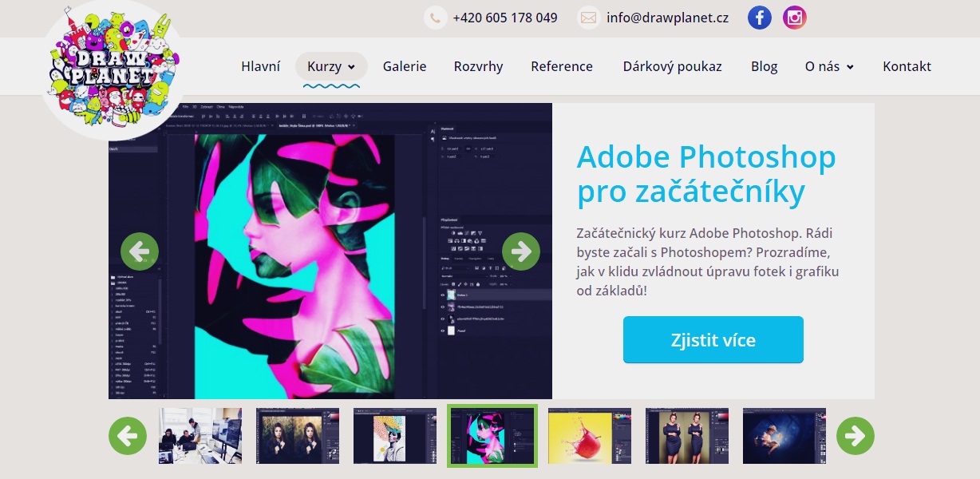
Task: Go to previous slide with left arrow
Action: (x=140, y=251)
